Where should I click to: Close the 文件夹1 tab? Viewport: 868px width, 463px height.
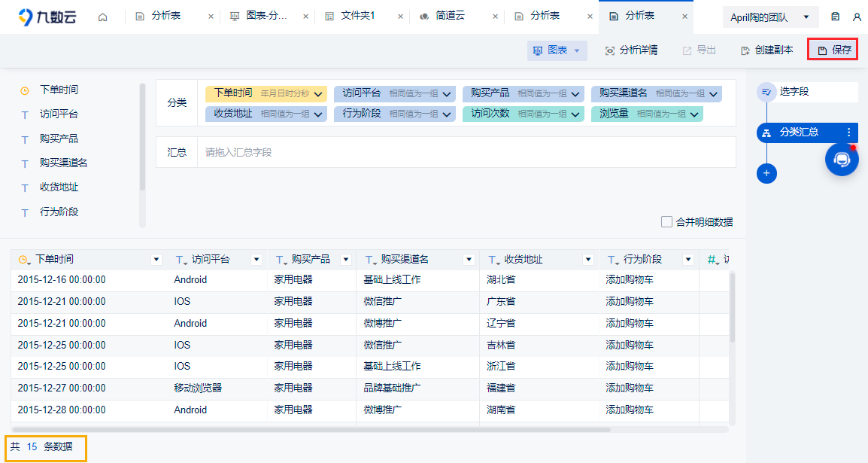[400, 17]
